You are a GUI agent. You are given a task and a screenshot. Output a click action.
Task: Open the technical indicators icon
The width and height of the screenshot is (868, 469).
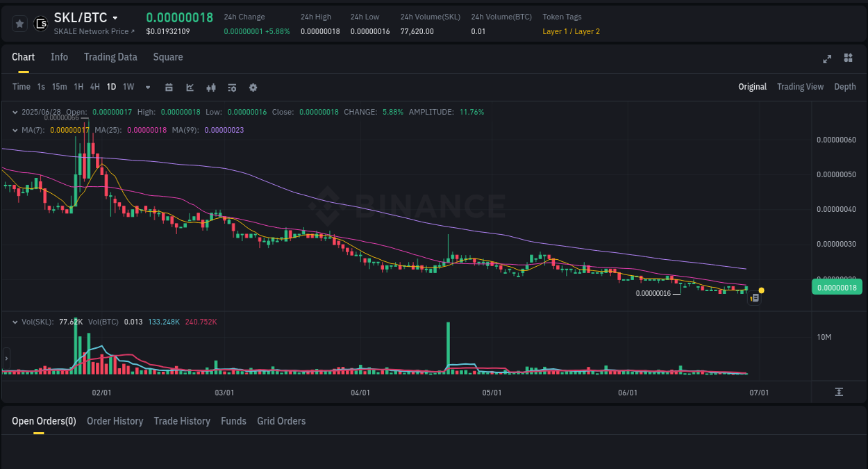(x=231, y=87)
